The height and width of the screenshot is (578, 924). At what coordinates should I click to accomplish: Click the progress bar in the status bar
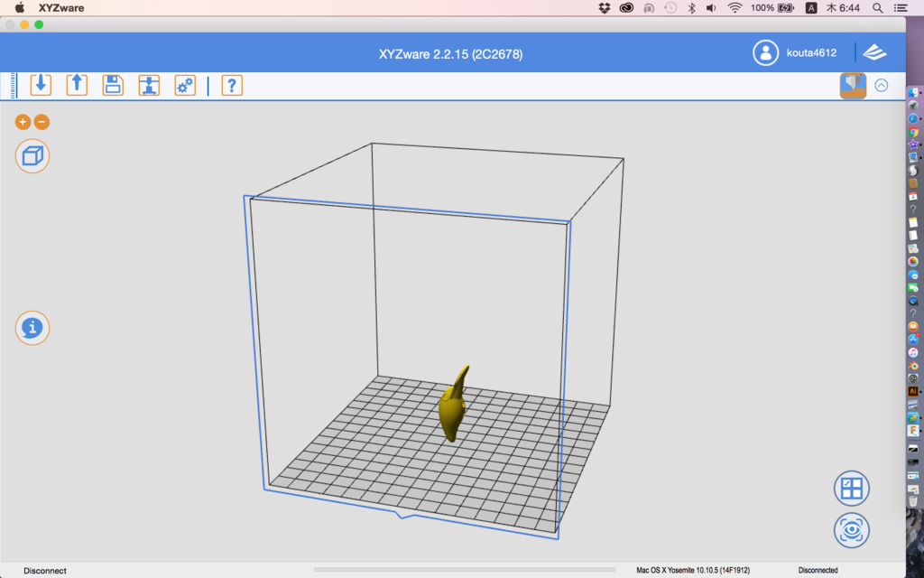tap(465, 570)
